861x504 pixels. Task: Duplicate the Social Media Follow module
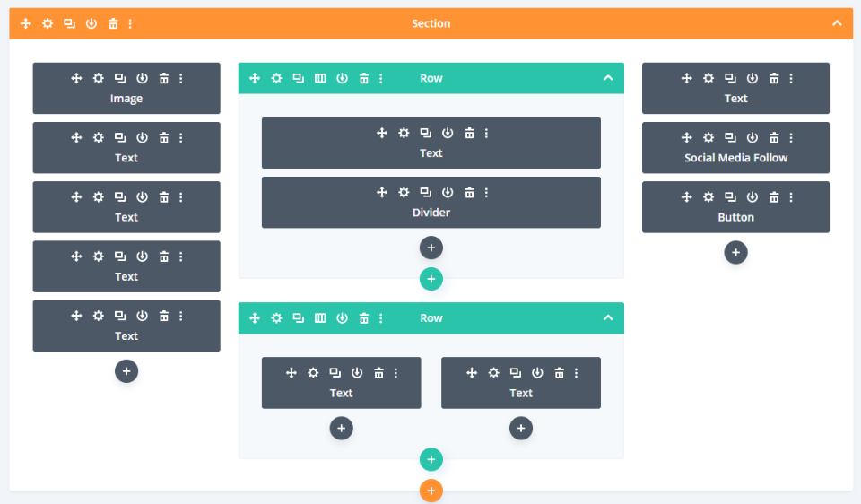pyautogui.click(x=730, y=138)
